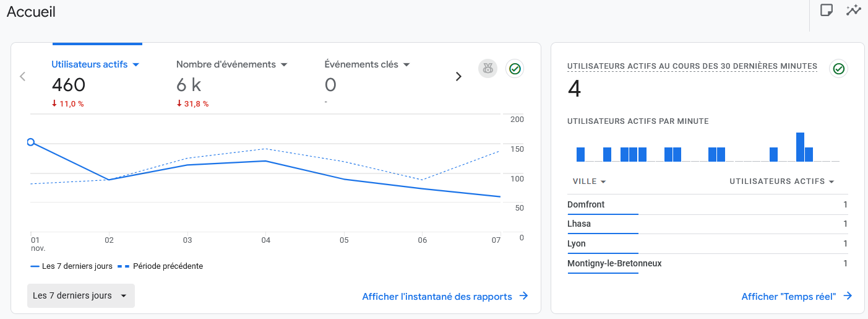Click the 01 nov. data point on chart

click(x=31, y=142)
